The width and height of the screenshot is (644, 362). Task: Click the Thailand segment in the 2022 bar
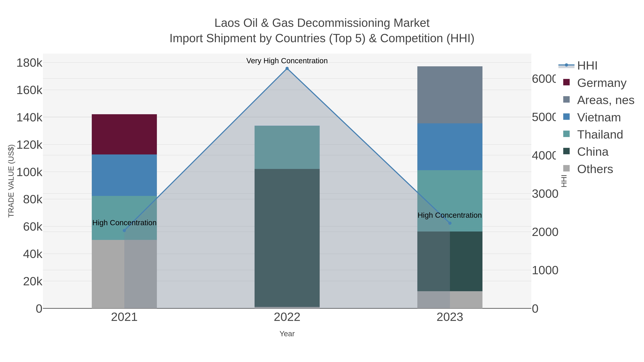287,147
